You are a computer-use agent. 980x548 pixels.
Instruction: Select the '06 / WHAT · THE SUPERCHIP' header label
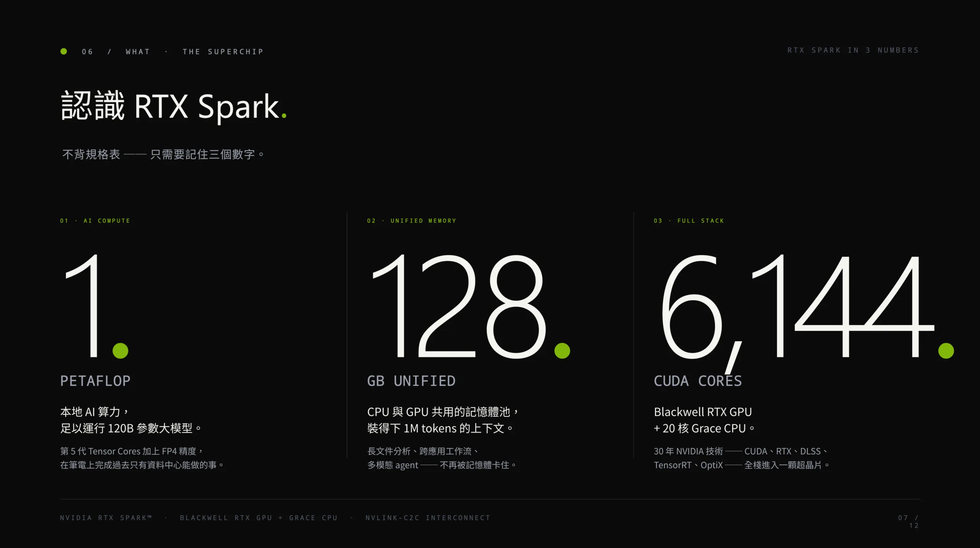point(173,52)
